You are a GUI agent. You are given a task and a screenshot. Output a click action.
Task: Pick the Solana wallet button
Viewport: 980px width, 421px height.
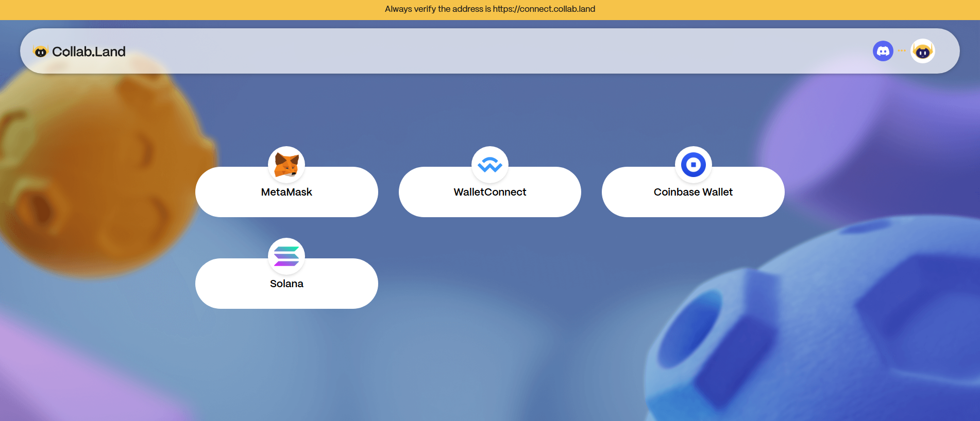tap(286, 284)
